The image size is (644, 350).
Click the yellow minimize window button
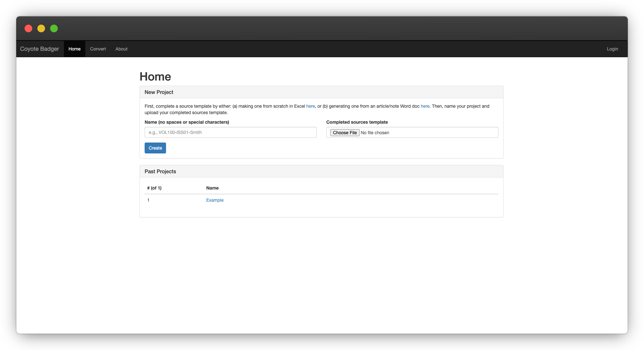pyautogui.click(x=41, y=28)
